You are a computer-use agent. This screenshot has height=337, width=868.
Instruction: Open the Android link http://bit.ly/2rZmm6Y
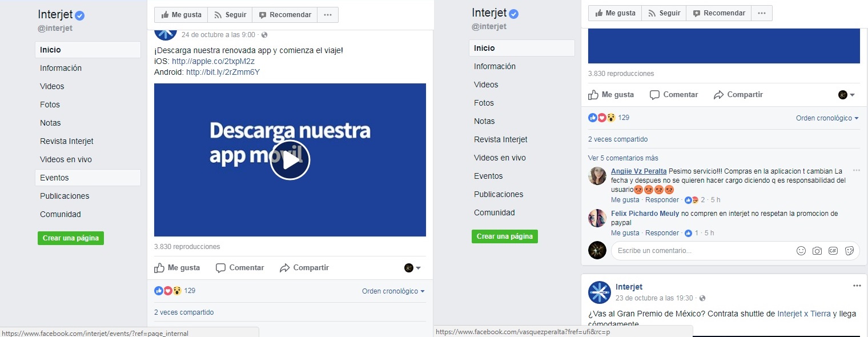click(x=223, y=73)
